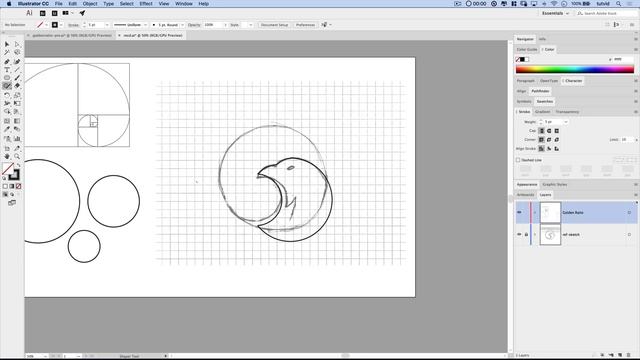
Task: Select the Ellipse shape tool
Action: [x=7, y=78]
